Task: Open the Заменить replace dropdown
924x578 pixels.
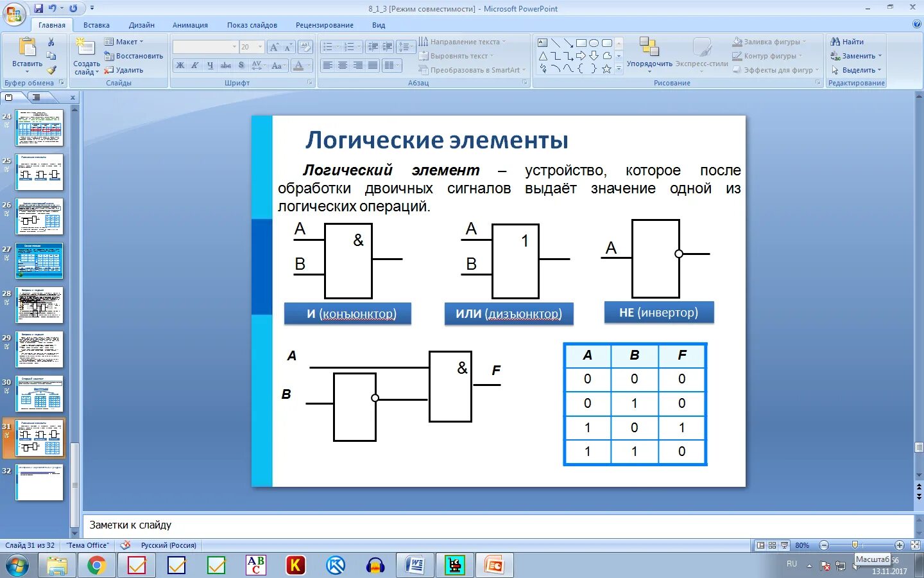Action: pos(857,56)
